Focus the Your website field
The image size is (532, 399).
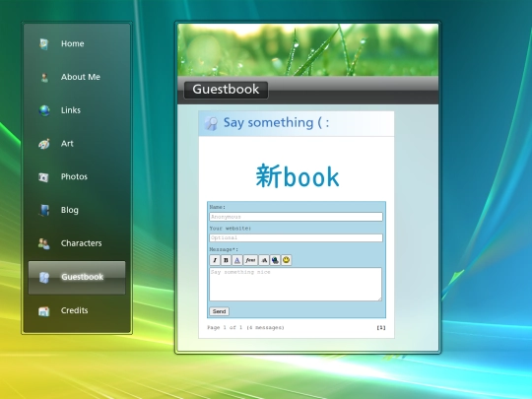pos(296,237)
